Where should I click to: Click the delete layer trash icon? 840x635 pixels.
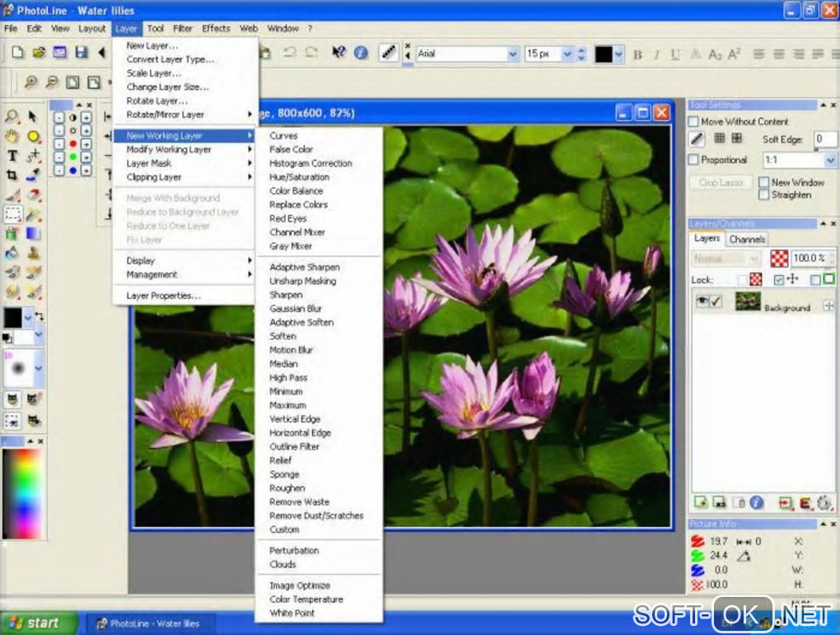click(x=740, y=502)
